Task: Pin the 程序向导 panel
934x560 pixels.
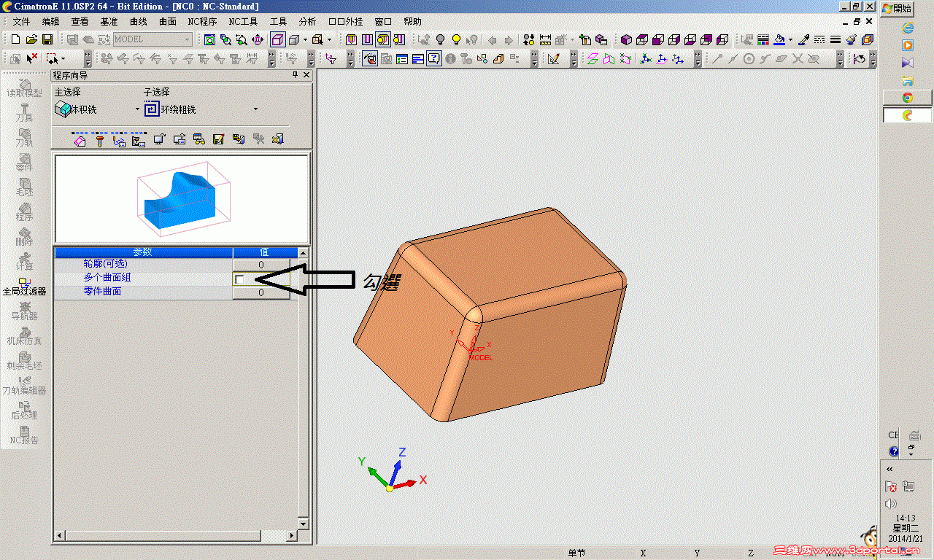Action: coord(296,75)
